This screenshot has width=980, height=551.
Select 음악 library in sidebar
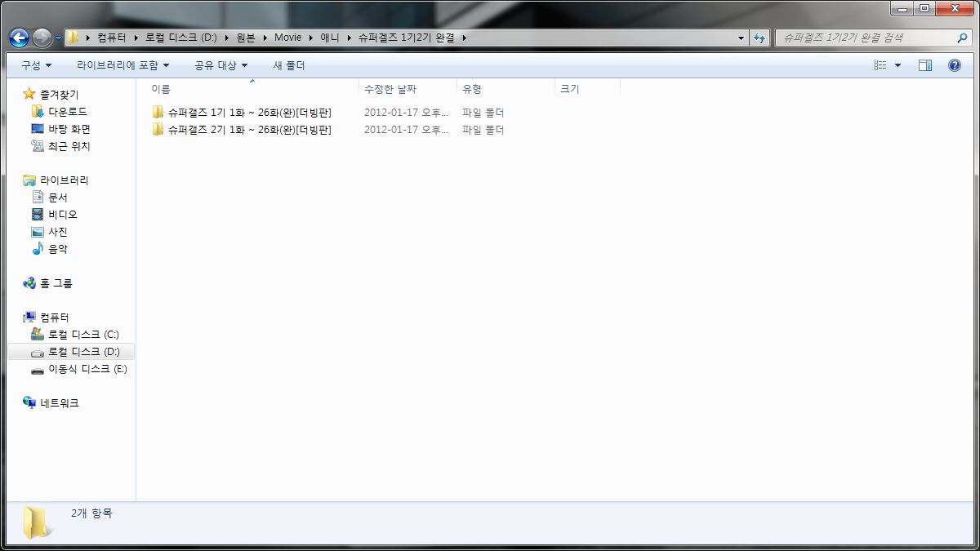(x=57, y=249)
